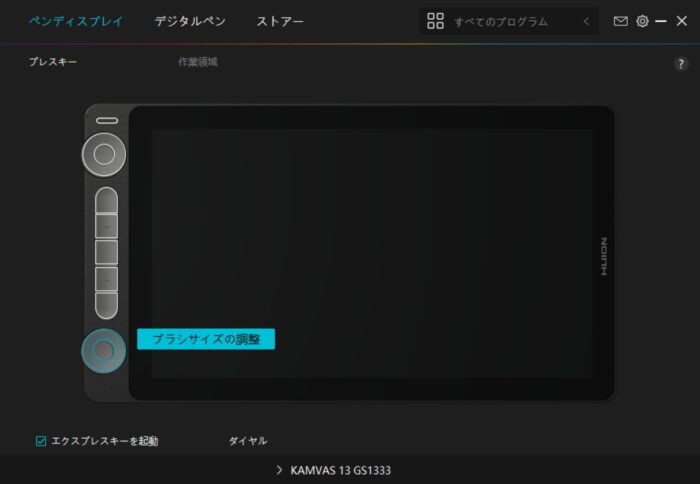Click the ブラシサイズの調整 label button
The height and width of the screenshot is (484, 700).
(x=205, y=339)
